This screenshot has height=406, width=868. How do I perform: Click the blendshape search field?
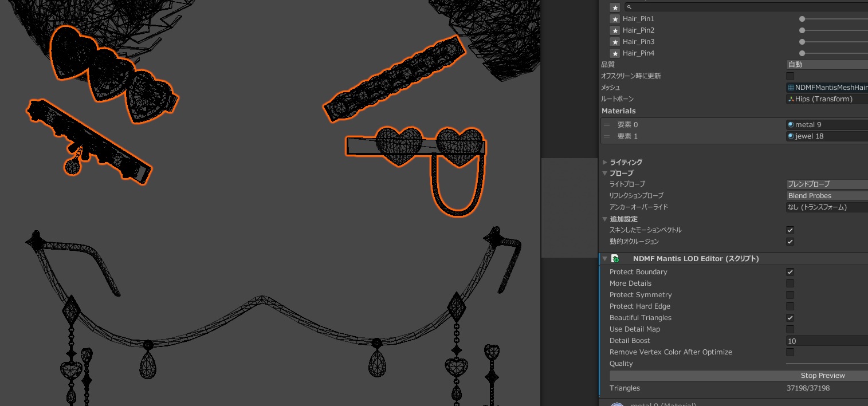click(745, 7)
